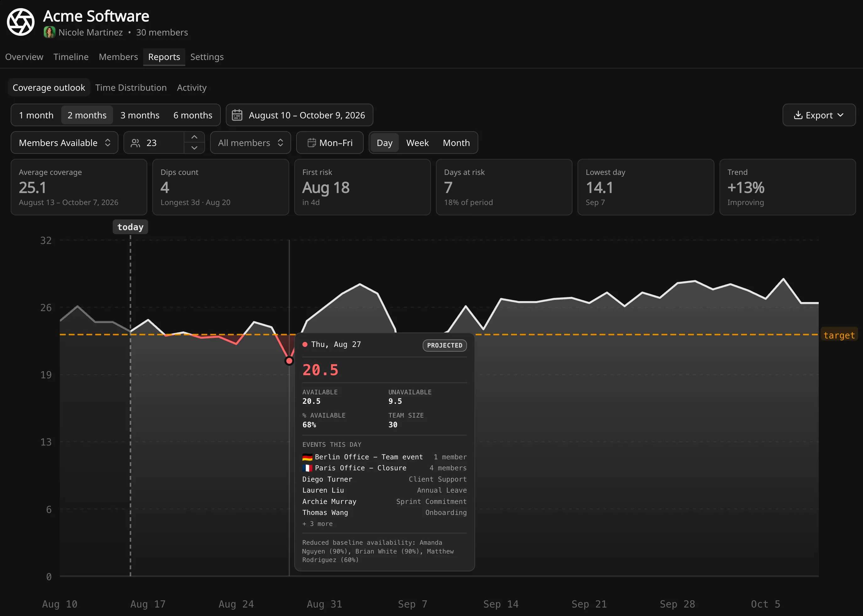Image resolution: width=863 pixels, height=616 pixels.
Task: Select the Reports tab
Action: (x=164, y=57)
